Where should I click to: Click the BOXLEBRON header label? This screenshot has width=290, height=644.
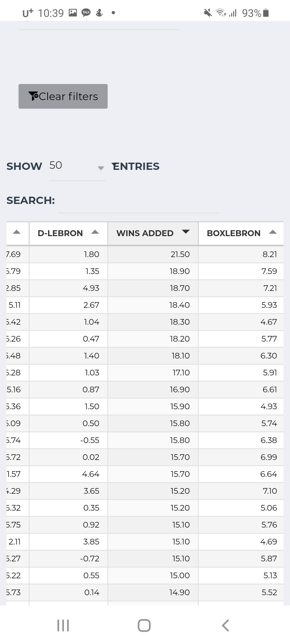[x=234, y=233]
